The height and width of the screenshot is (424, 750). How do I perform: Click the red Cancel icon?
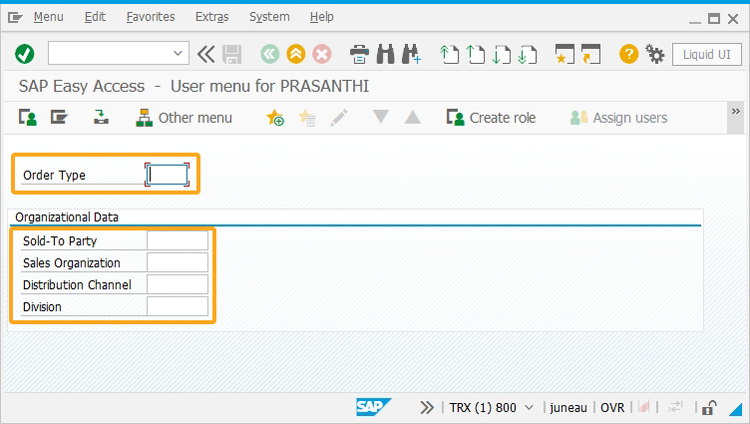point(322,54)
